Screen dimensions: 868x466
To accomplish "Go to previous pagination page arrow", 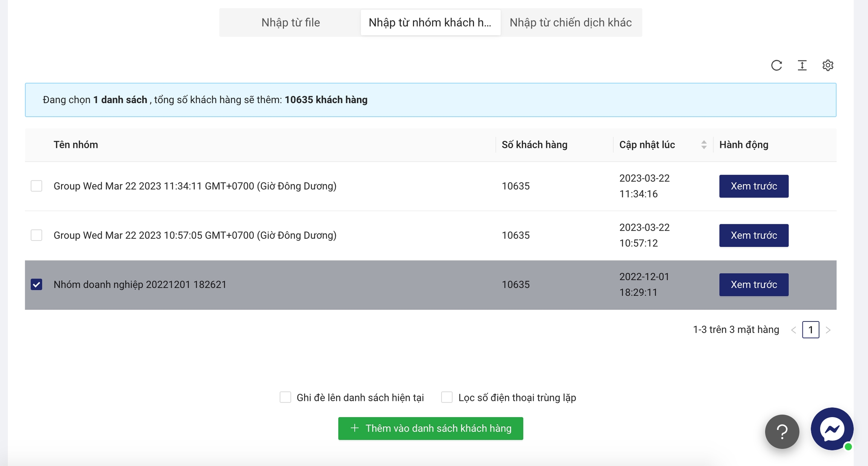I will coord(793,330).
